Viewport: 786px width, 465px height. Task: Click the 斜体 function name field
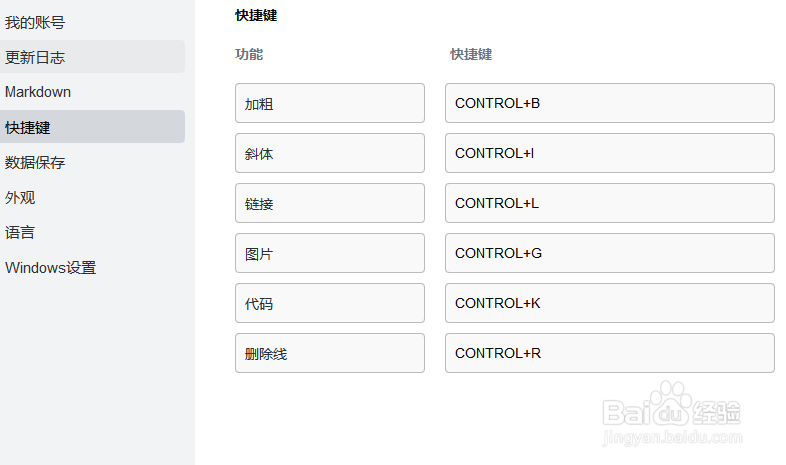coord(329,153)
